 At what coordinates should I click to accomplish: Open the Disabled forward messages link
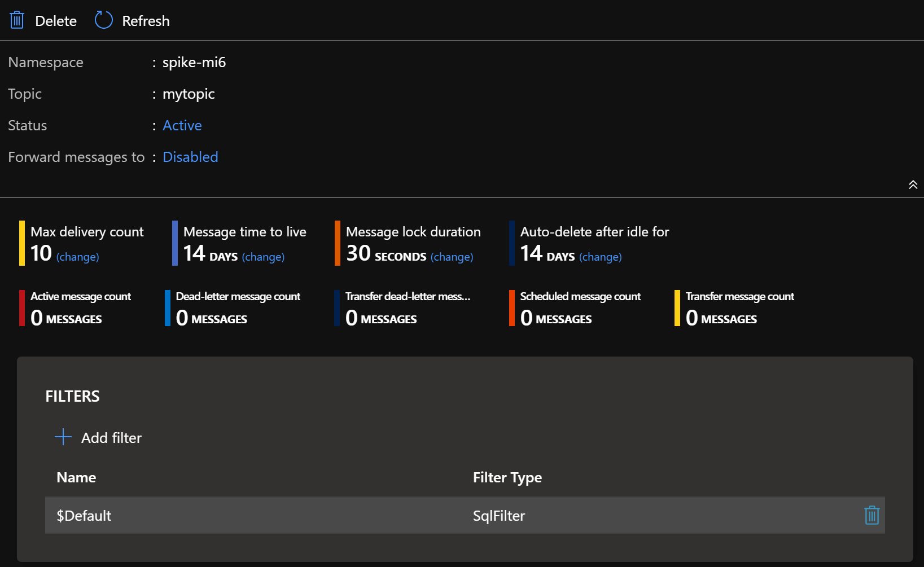coord(190,157)
